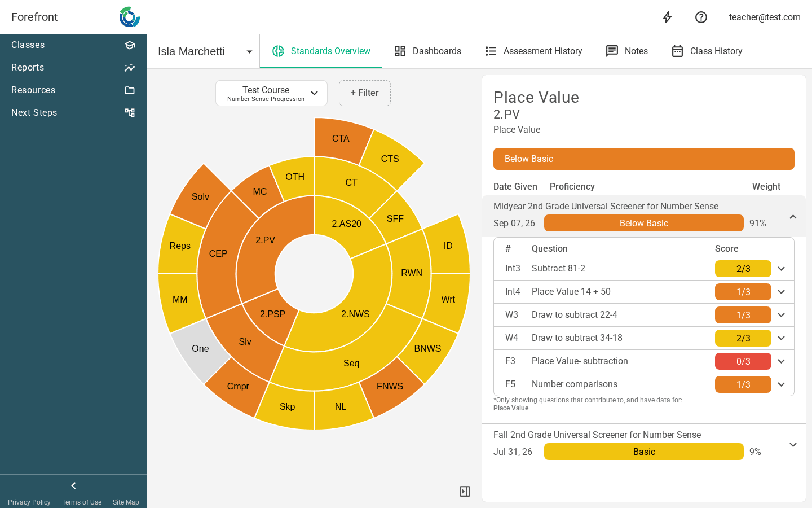Collapse the Midyear 2nd Grade Screener section

(793, 217)
